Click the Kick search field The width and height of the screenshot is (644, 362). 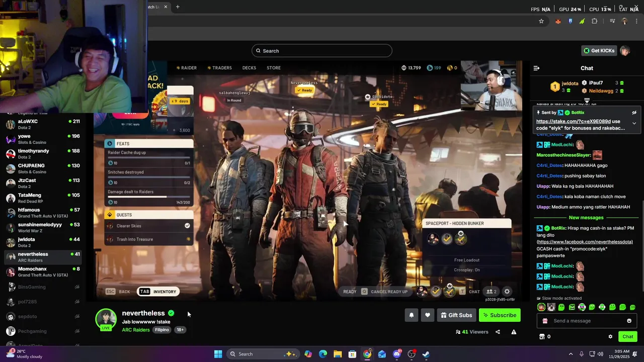pos(322,51)
